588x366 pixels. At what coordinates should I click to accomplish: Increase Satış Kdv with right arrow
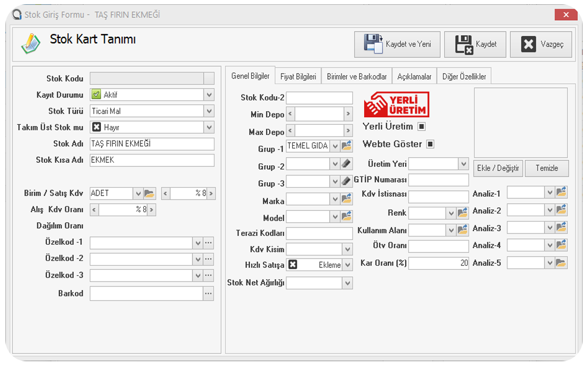coord(211,193)
